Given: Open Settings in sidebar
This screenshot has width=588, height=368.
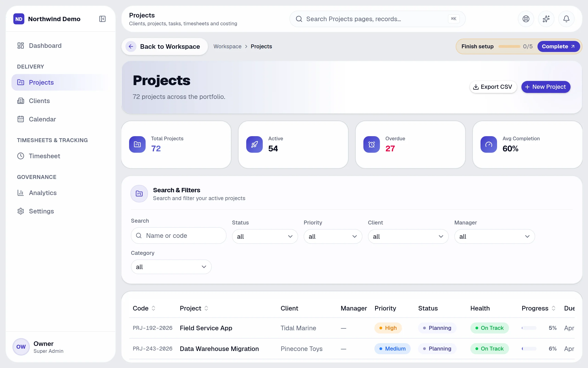Looking at the screenshot, I should tap(60, 211).
